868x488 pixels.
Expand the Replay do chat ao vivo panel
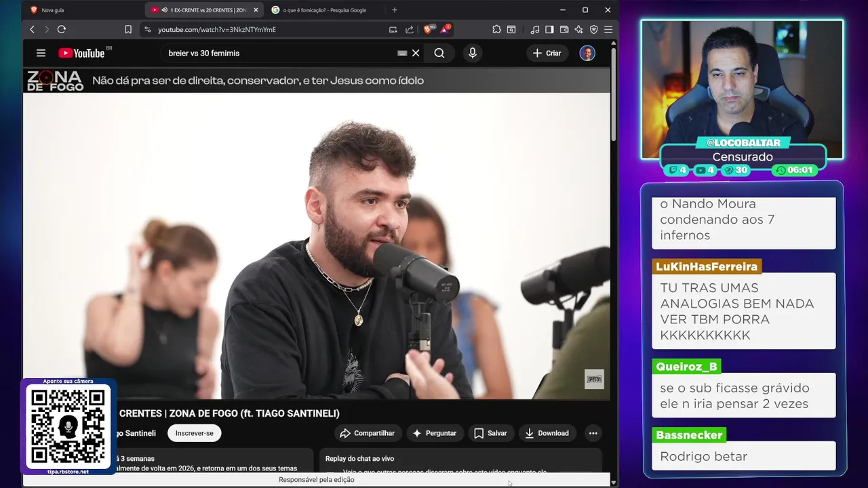pyautogui.click(x=460, y=459)
